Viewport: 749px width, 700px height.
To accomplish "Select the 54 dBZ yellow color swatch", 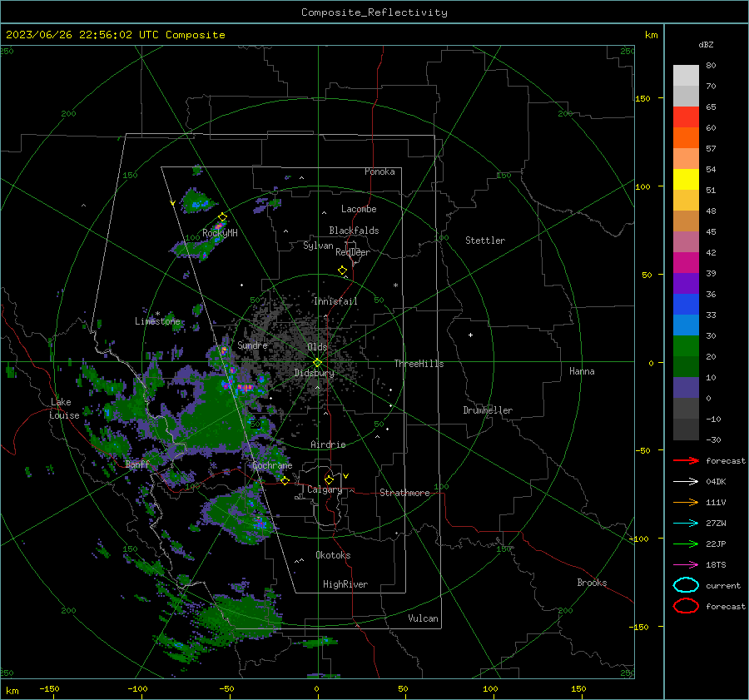I will click(686, 179).
